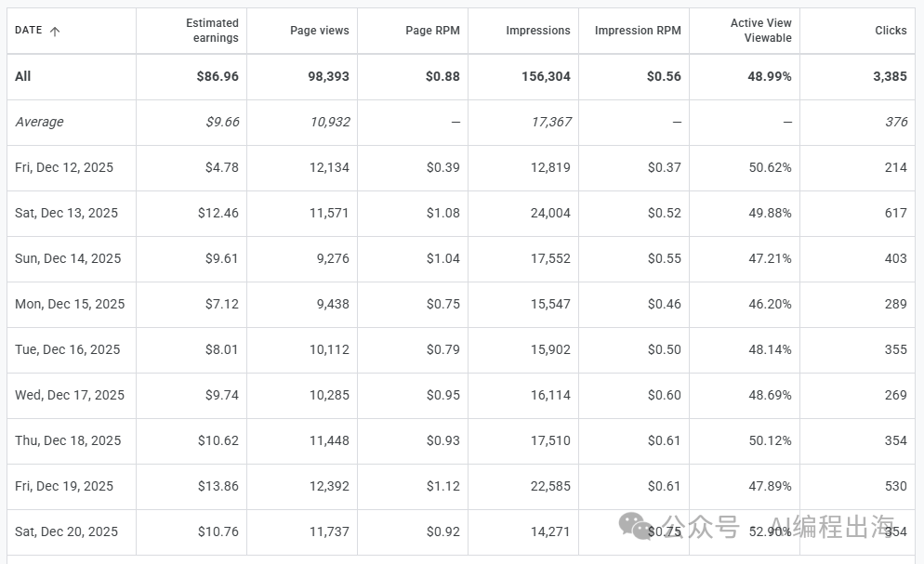Click the Page views column header
924x564 pixels.
(x=320, y=31)
